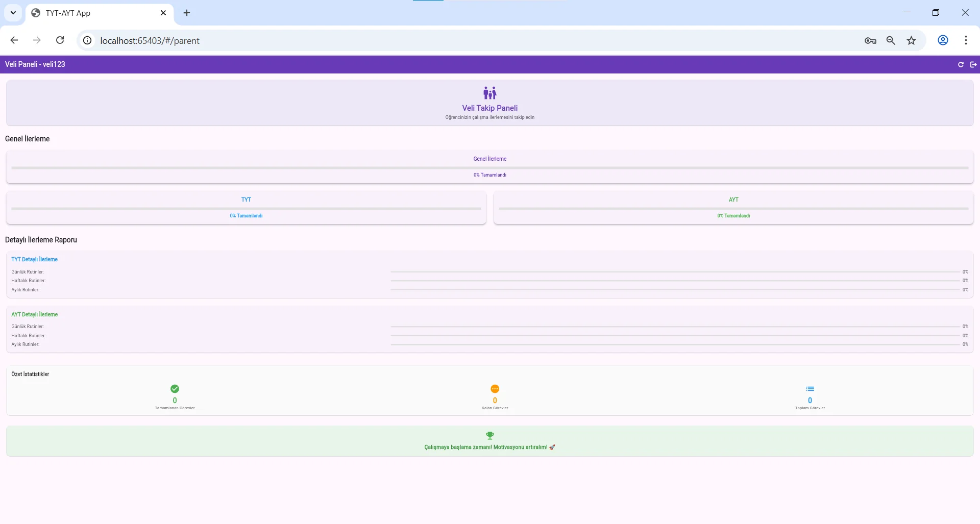
Task: Click the TYT card progress bar
Action: (246, 208)
